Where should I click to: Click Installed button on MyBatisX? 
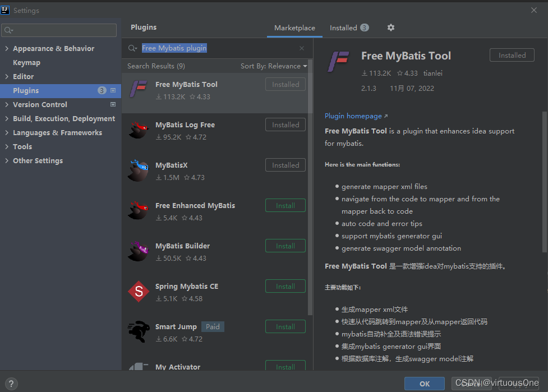(285, 165)
